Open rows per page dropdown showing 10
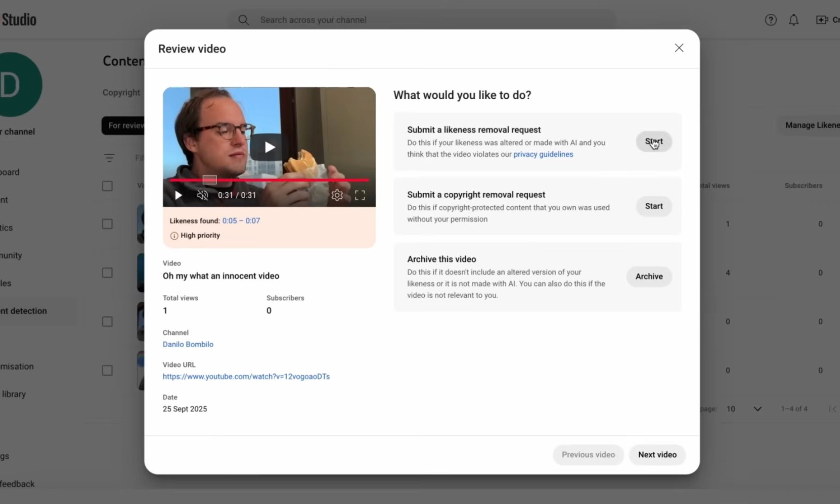 pyautogui.click(x=744, y=409)
